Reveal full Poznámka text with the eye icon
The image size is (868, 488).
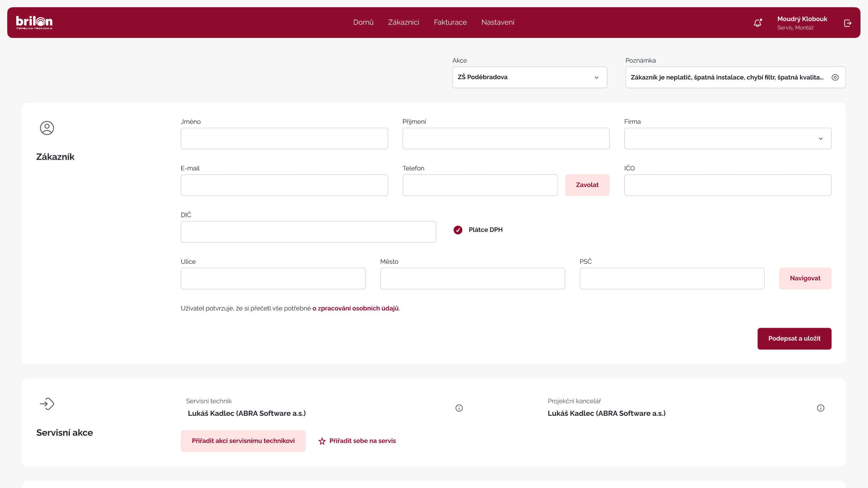point(835,77)
